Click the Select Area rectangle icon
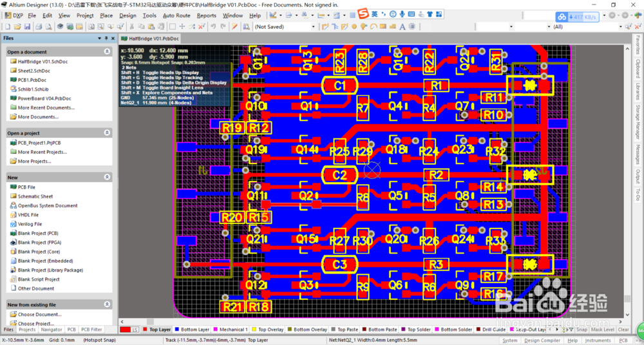 (173, 26)
